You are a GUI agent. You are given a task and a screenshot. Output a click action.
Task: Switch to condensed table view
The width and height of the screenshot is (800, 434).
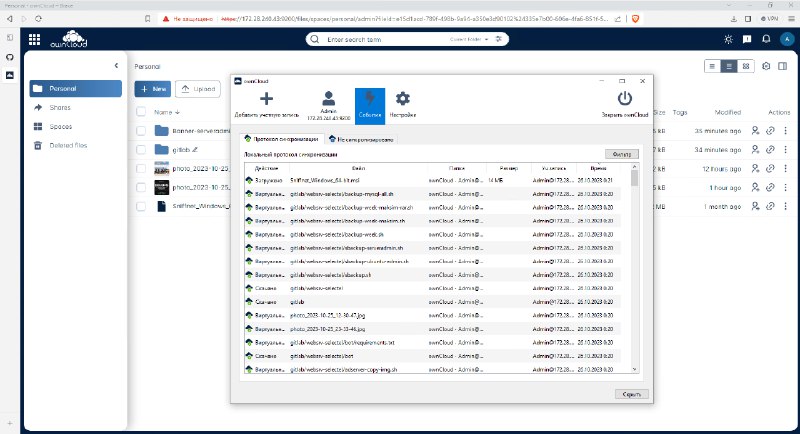point(712,66)
